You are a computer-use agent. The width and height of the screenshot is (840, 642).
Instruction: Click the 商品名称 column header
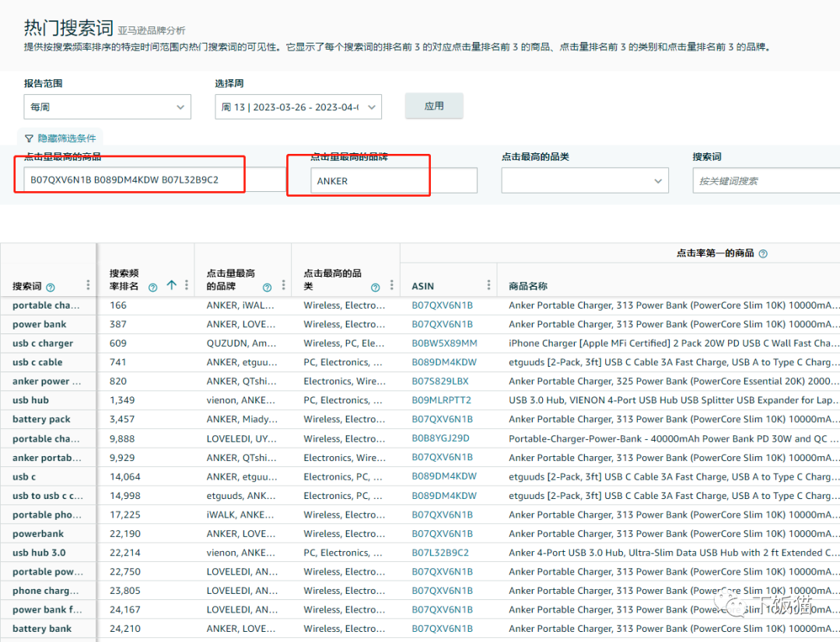[x=528, y=286]
